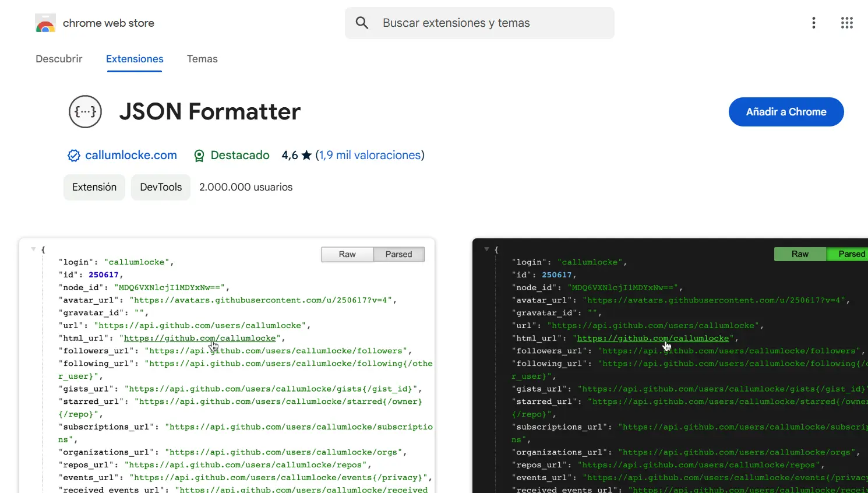Switch the light screenshot to Raw view
The image size is (868, 493).
coord(347,254)
